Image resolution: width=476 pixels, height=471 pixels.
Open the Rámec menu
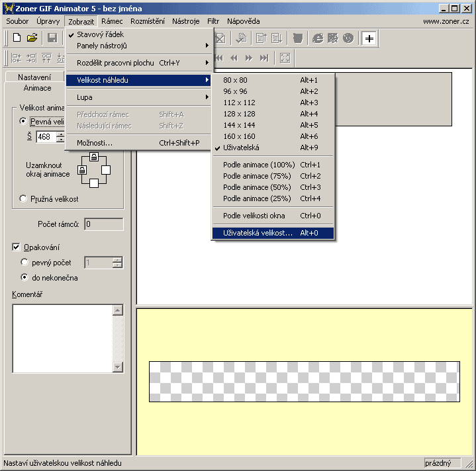112,21
